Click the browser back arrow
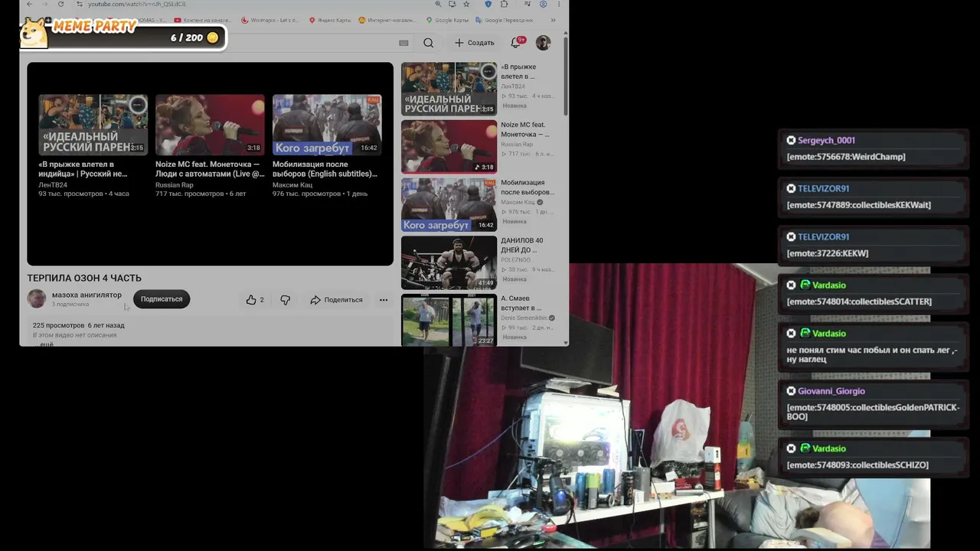 click(x=29, y=5)
